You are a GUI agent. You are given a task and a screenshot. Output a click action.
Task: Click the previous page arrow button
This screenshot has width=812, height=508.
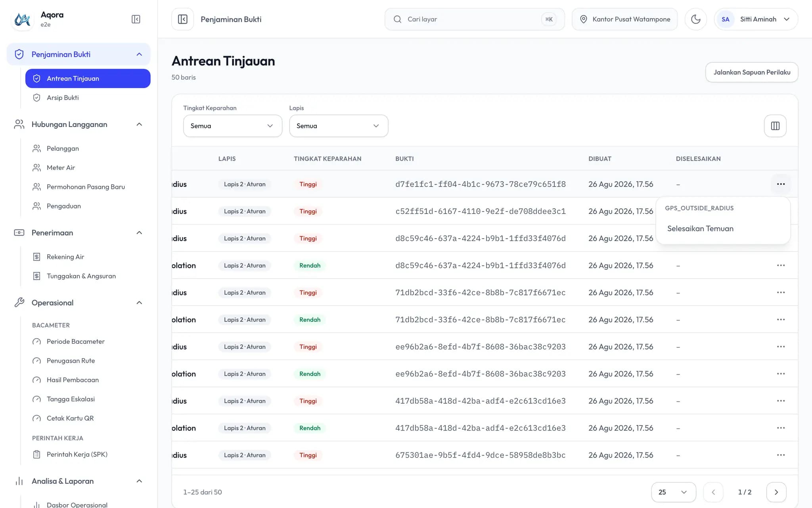(713, 492)
